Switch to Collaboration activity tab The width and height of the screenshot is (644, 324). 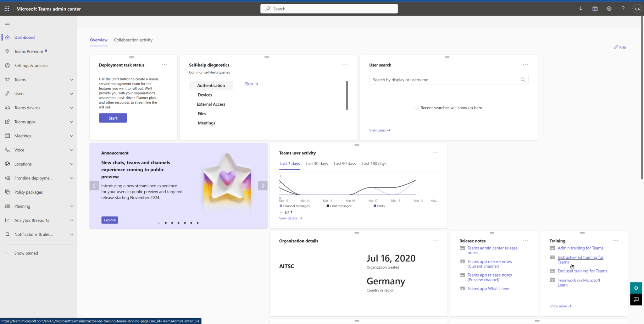click(x=133, y=40)
